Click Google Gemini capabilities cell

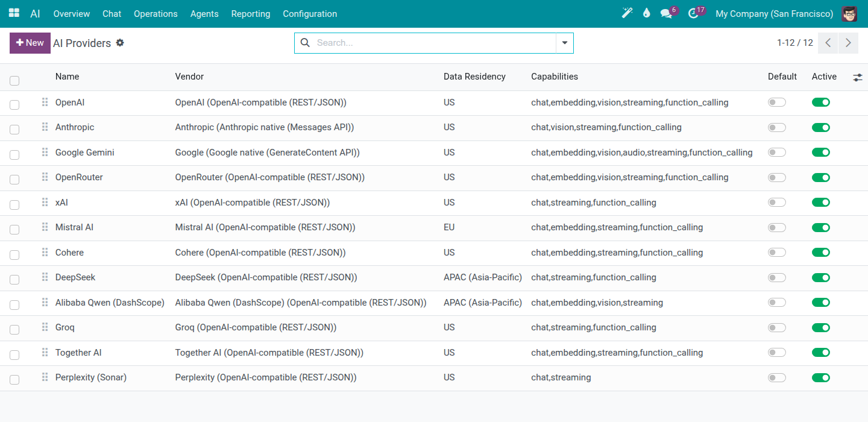pyautogui.click(x=642, y=153)
